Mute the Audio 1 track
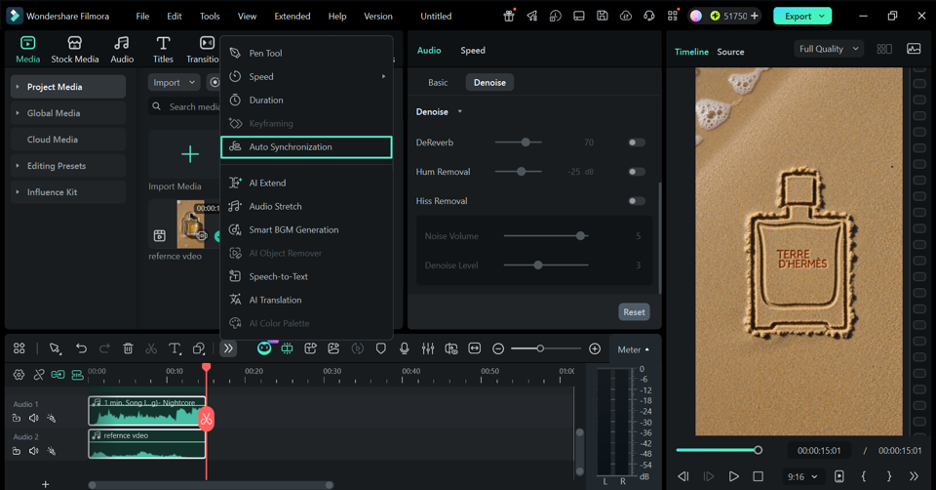This screenshot has width=936, height=490. click(34, 418)
